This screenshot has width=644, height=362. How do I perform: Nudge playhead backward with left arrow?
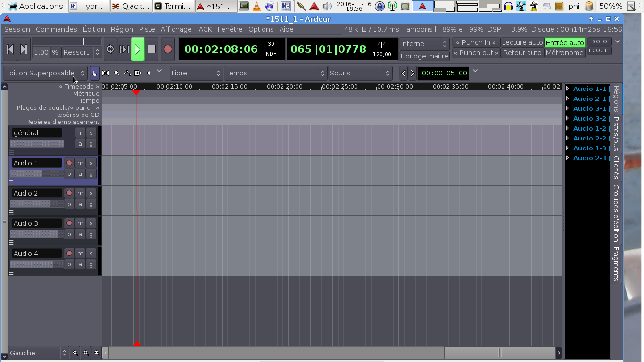click(x=404, y=73)
